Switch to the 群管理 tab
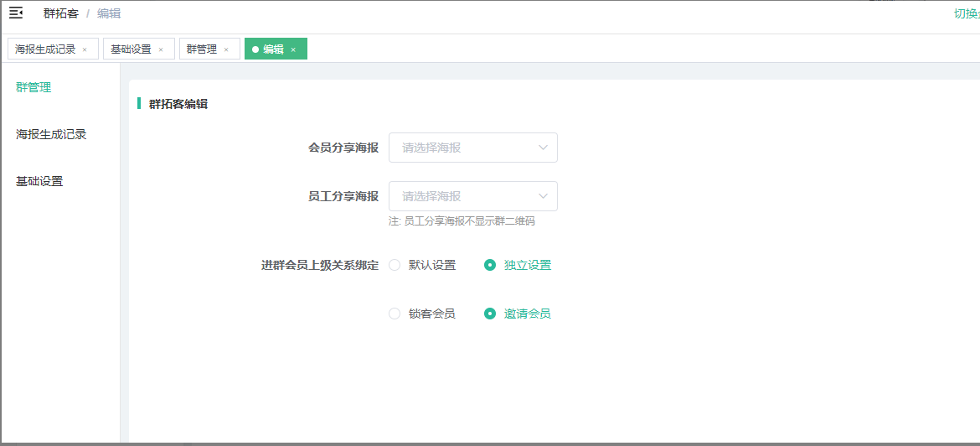This screenshot has width=980, height=446. click(202, 49)
